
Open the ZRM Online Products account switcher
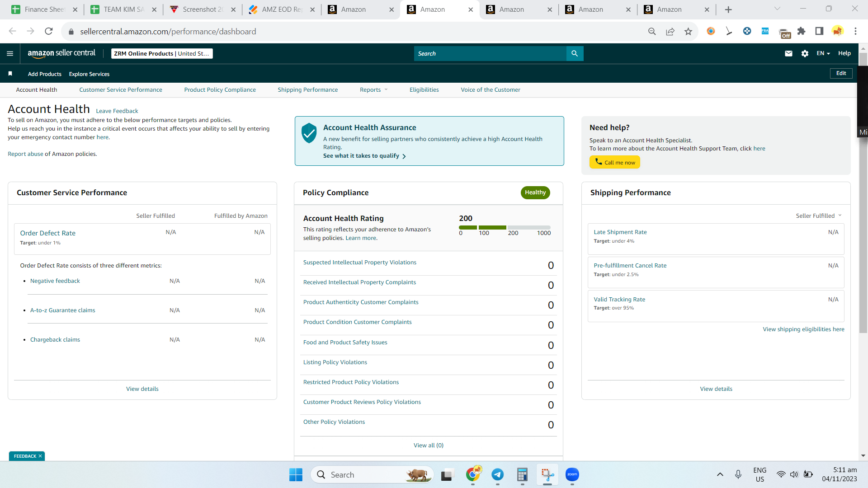(162, 53)
